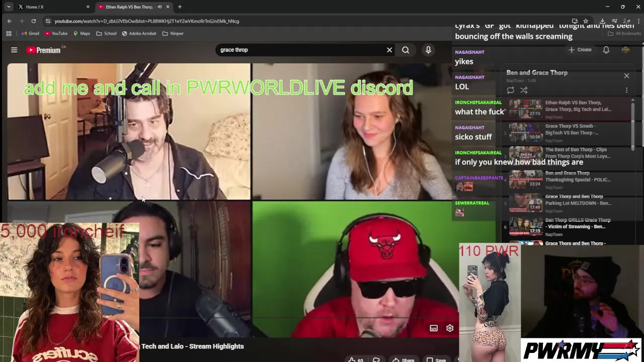Image resolution: width=644 pixels, height=362 pixels.
Task: Open the tab search dropdown arrow
Action: tap(9, 7)
